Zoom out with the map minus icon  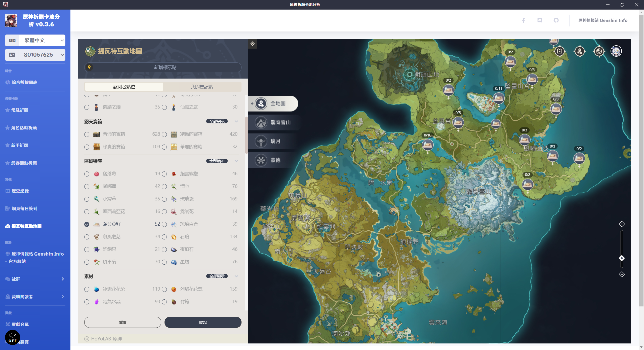click(x=622, y=274)
